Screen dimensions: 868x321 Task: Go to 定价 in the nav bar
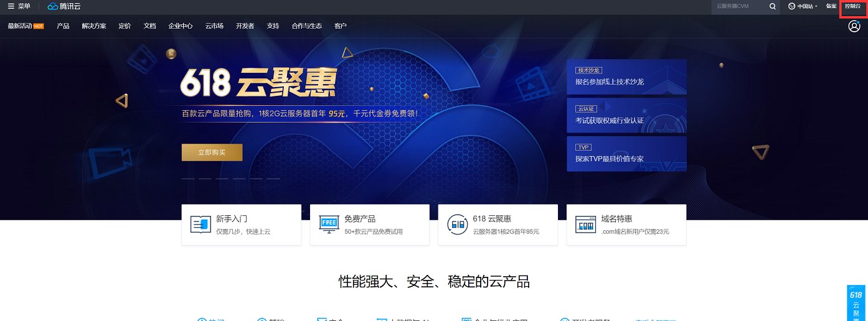point(125,26)
